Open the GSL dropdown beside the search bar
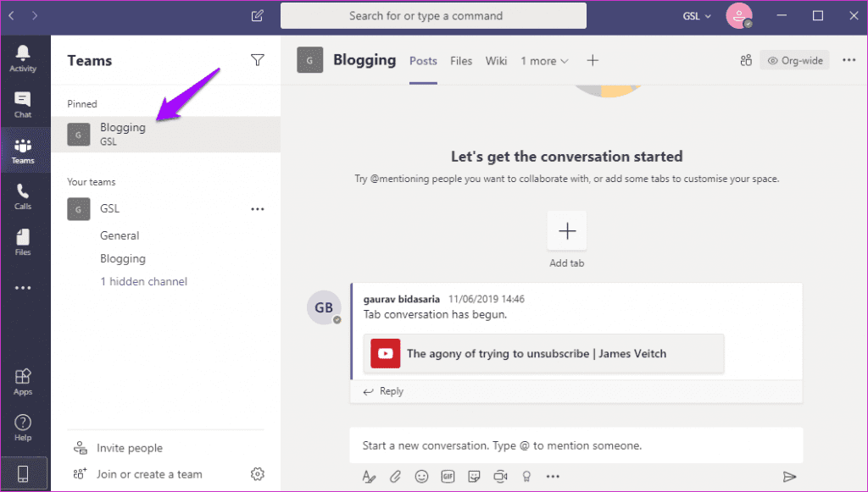The width and height of the screenshot is (868, 492). [696, 15]
